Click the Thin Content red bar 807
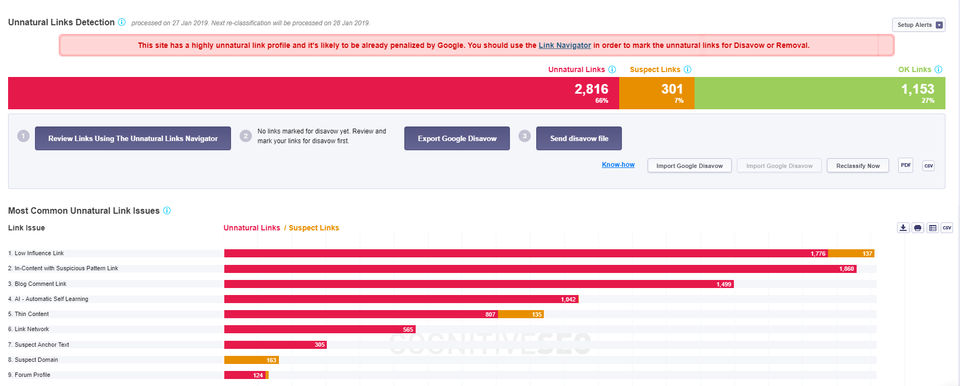This screenshot has width=960, height=386. (x=361, y=314)
